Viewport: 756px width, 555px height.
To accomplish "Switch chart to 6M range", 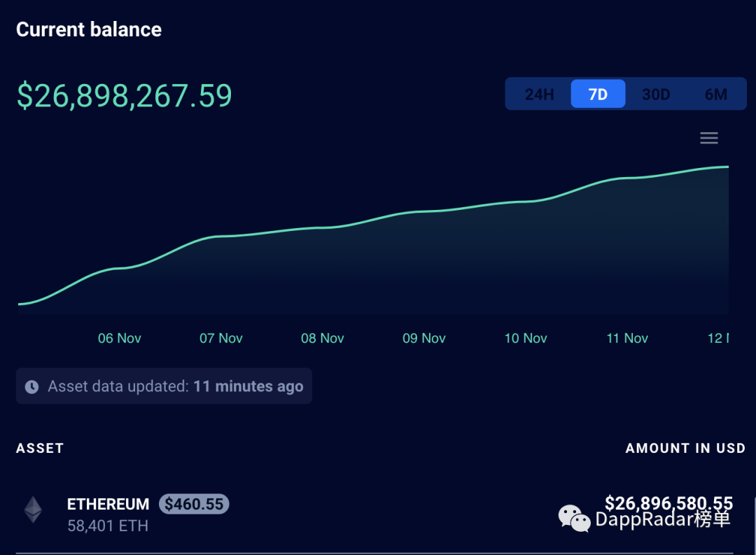I will pos(715,94).
